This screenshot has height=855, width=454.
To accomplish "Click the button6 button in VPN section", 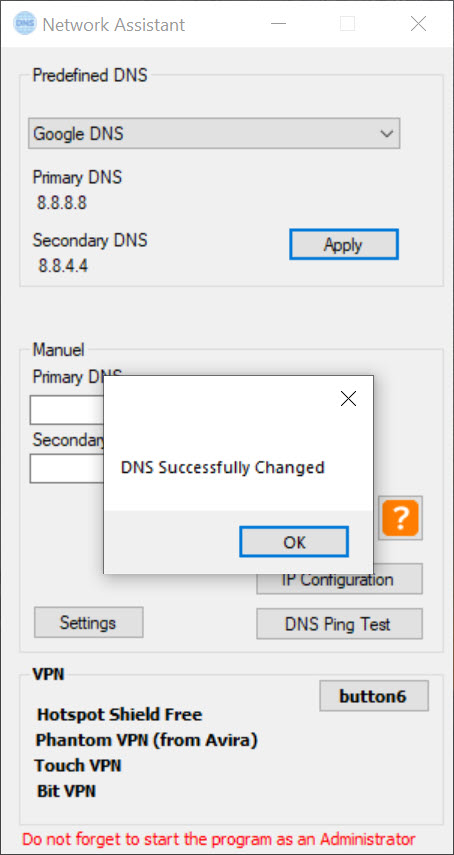I will (x=374, y=696).
